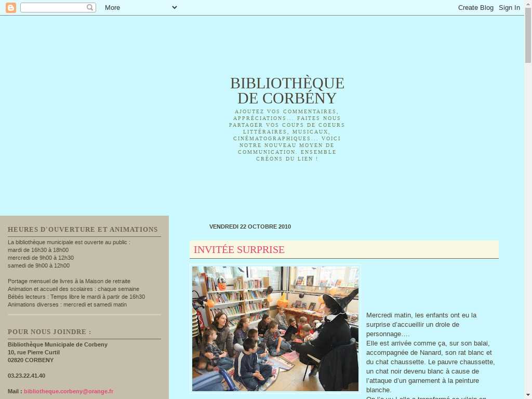Click the Vendredi 22 octobre 2010 date header
The height and width of the screenshot is (399, 532).
tap(250, 227)
